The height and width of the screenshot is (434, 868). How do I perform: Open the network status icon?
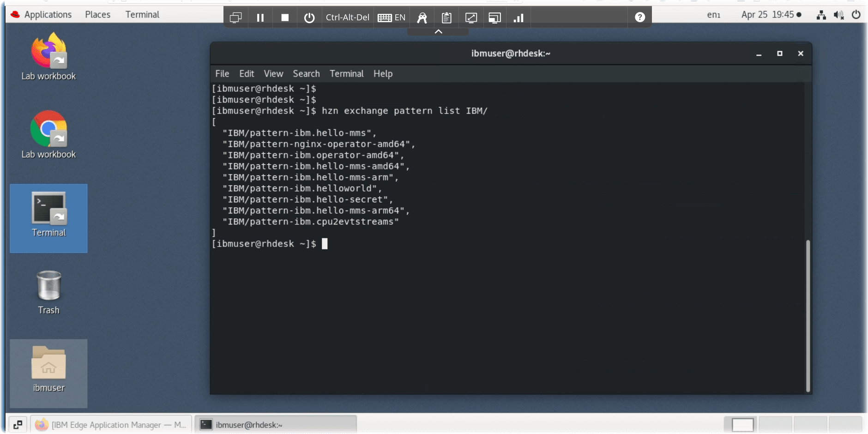pyautogui.click(x=821, y=15)
